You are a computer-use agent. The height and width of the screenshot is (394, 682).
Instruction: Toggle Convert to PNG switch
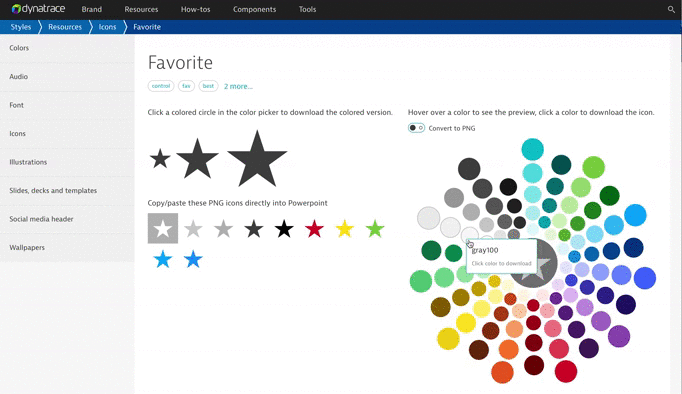pyautogui.click(x=416, y=128)
